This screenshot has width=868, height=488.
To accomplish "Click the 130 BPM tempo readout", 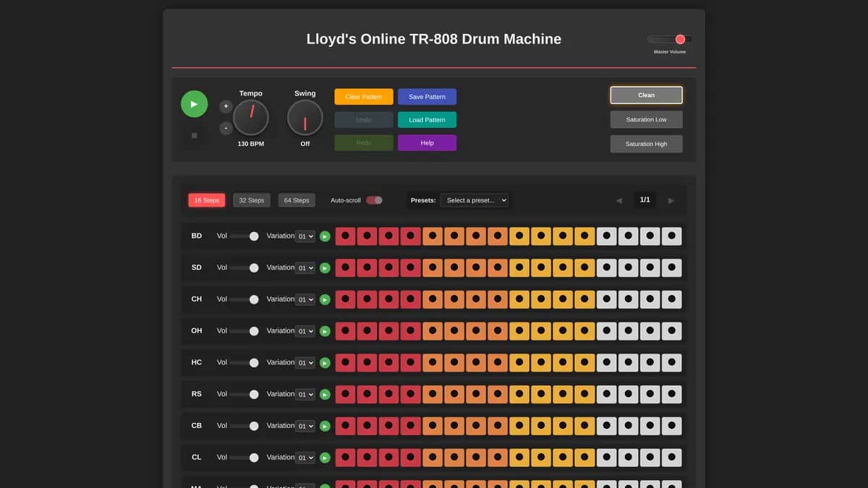I will [251, 144].
